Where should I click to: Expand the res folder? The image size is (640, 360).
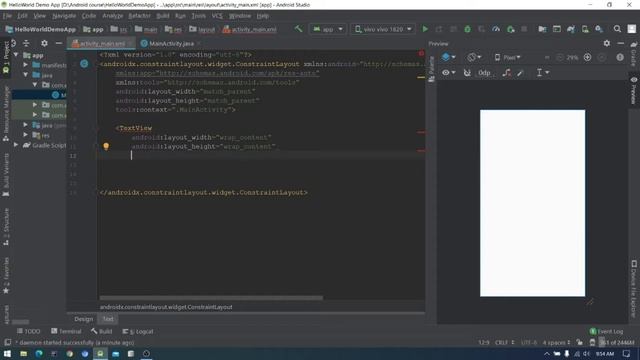[x=26, y=135]
